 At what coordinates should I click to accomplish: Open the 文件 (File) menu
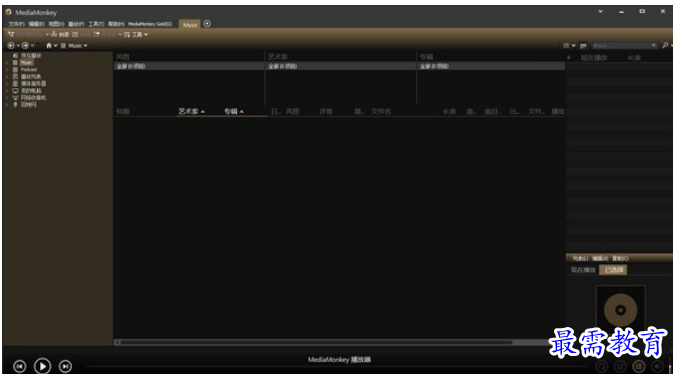point(17,24)
